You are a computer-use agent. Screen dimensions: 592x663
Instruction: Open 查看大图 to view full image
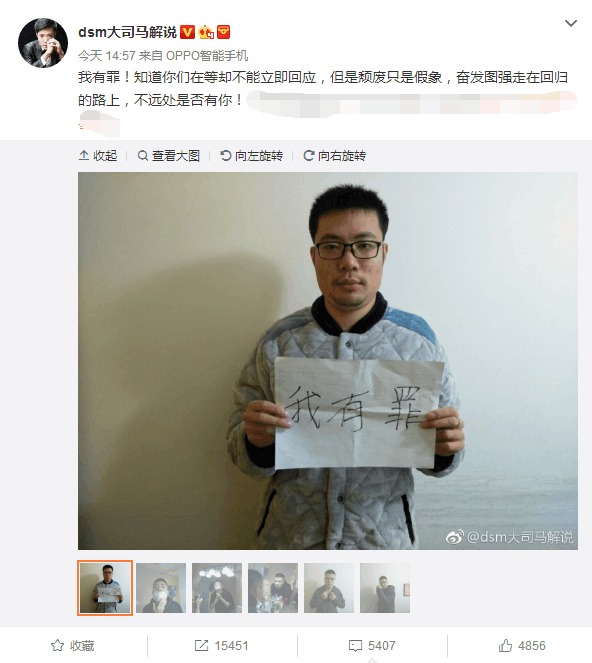169,156
